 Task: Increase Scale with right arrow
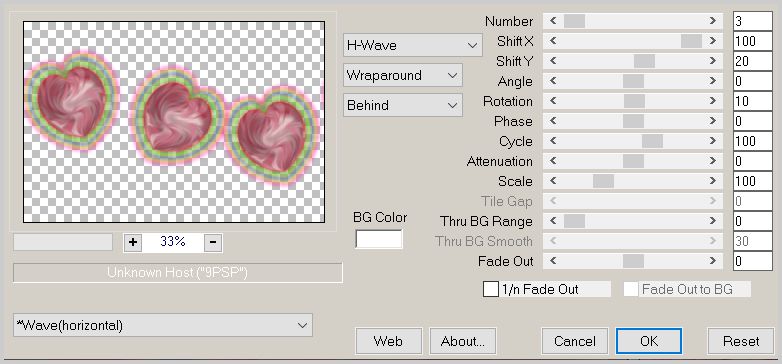(713, 181)
